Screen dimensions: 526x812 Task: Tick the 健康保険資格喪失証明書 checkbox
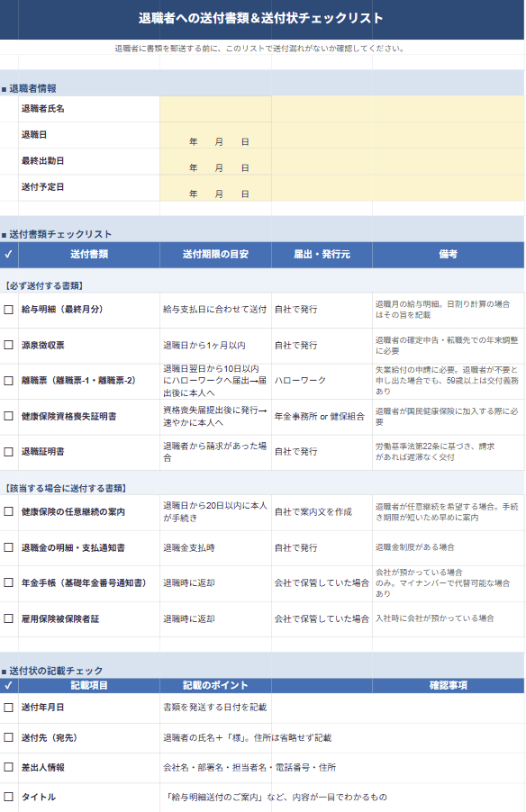pos(9,416)
